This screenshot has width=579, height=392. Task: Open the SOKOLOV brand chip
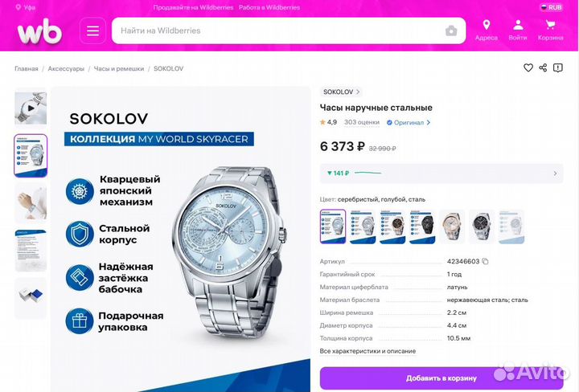point(341,92)
